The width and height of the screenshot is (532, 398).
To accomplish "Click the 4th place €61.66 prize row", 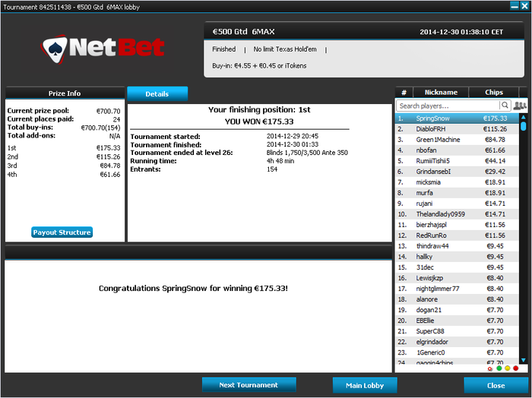I will (64, 174).
